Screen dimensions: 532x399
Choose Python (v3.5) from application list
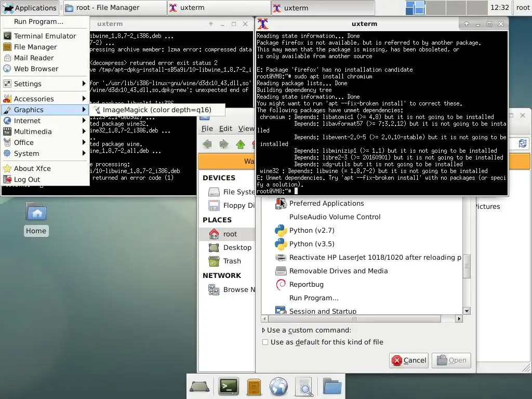click(362, 244)
